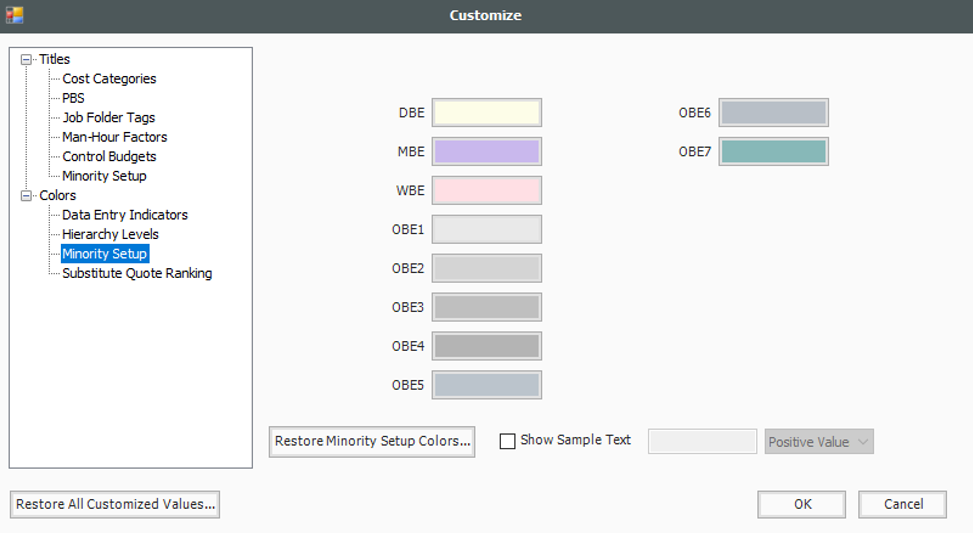Click the sample text input field
973x533 pixels.
click(x=702, y=441)
